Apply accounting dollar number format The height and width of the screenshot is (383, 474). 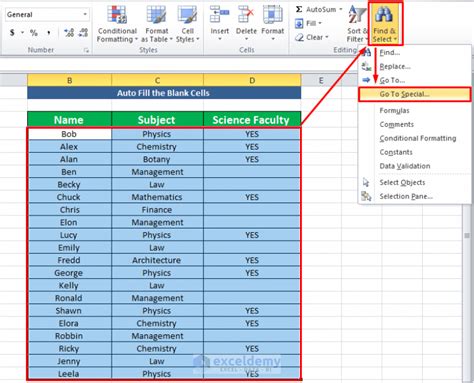pyautogui.click(x=12, y=33)
